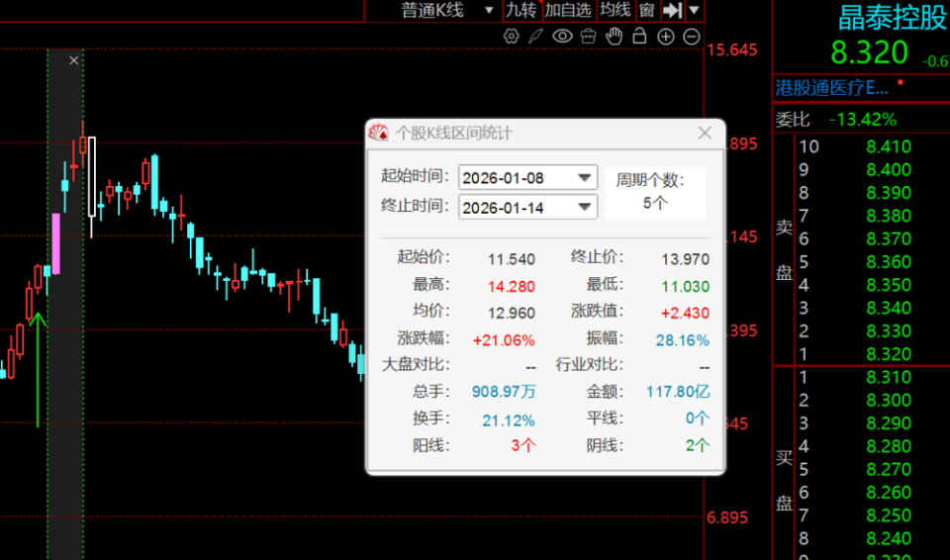950x560 pixels.
Task: Expand the toolbar overflow triangle next to the arrow icon
Action: [695, 10]
